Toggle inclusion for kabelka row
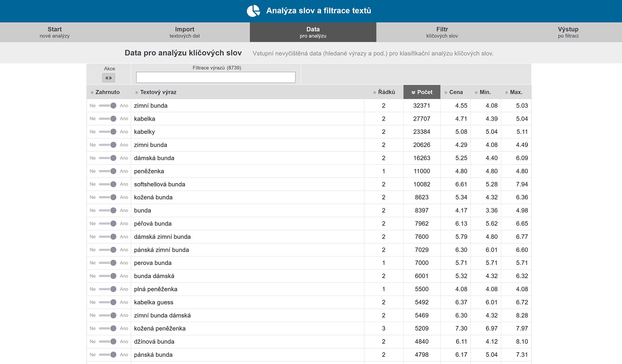The height and width of the screenshot is (364, 622). click(108, 119)
